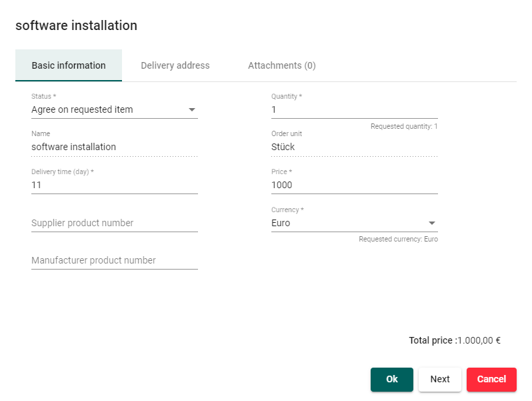This screenshot has height=401, width=532.
Task: Select the 'Agree on requested item' status value
Action: click(x=82, y=110)
